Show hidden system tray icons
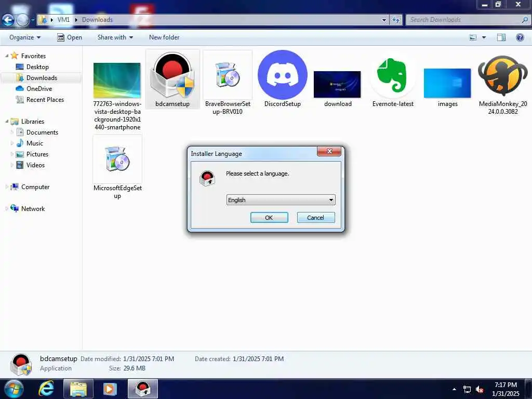Image resolution: width=532 pixels, height=399 pixels. coord(454,389)
